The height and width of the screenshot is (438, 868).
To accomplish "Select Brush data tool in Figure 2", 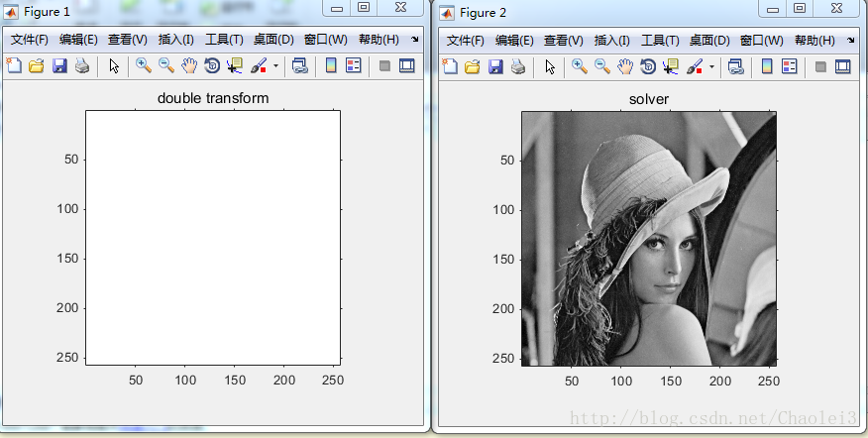I will (x=695, y=67).
